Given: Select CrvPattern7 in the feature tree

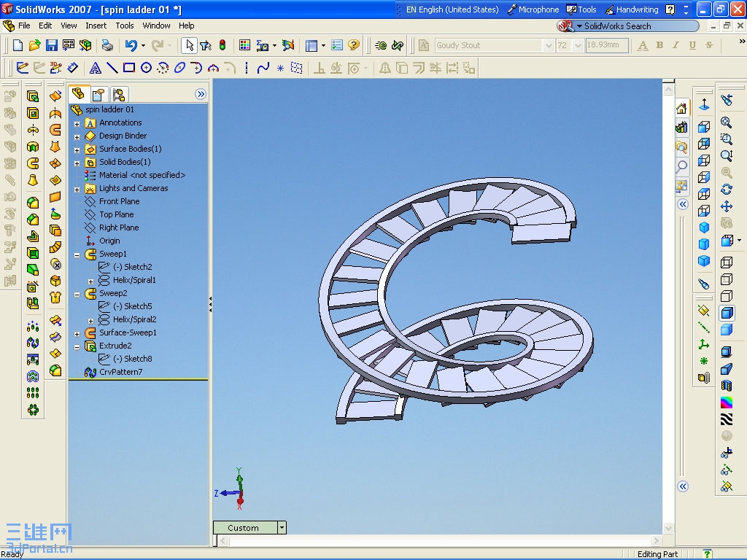Looking at the screenshot, I should pyautogui.click(x=120, y=372).
